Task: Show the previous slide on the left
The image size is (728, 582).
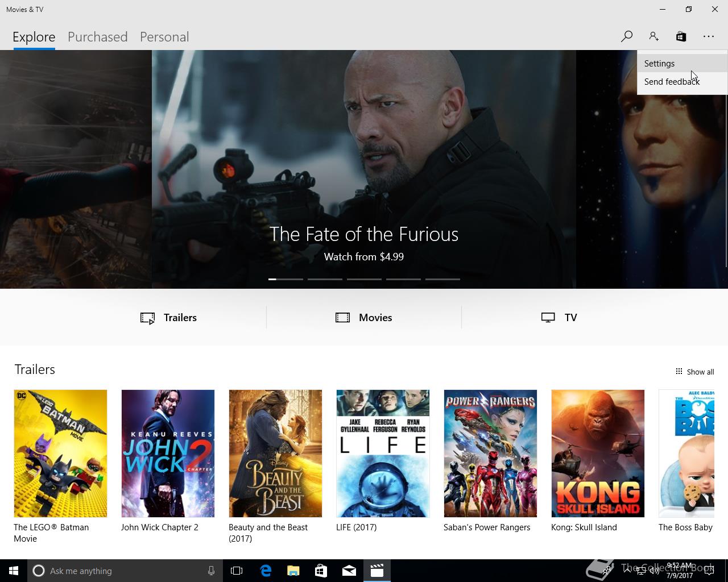Action: (x=76, y=169)
